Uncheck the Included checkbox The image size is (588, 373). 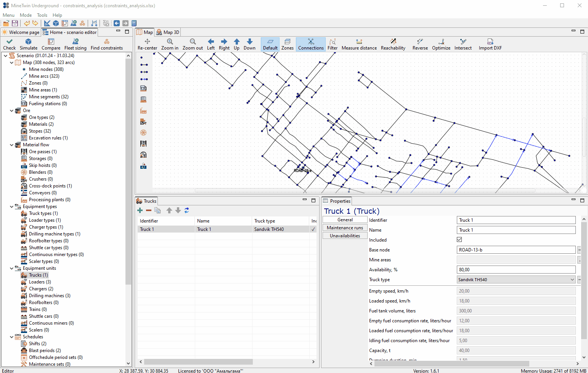point(459,240)
